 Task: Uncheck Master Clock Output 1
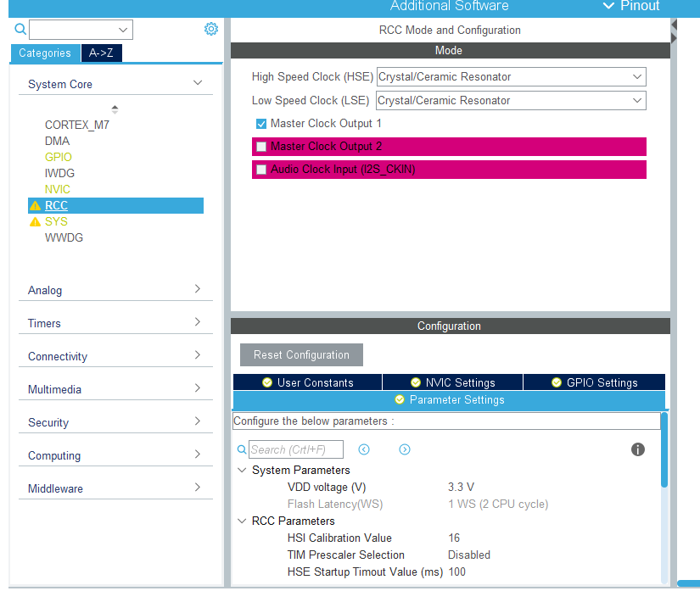tap(261, 124)
